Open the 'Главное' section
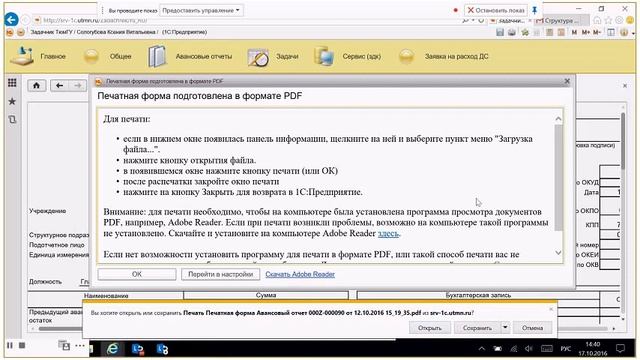This screenshot has height=360, width=640. (38, 56)
